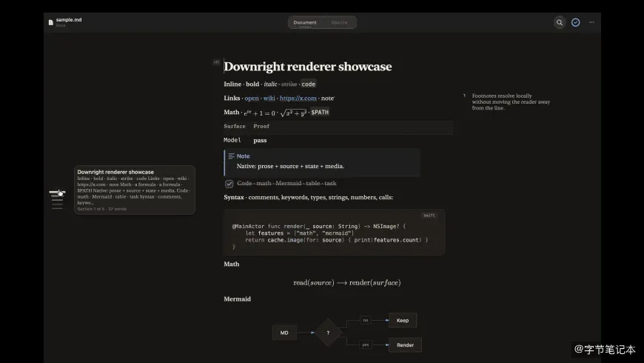This screenshot has height=363, width=644.
Task: Switch to the Document tab
Action: [x=305, y=23]
